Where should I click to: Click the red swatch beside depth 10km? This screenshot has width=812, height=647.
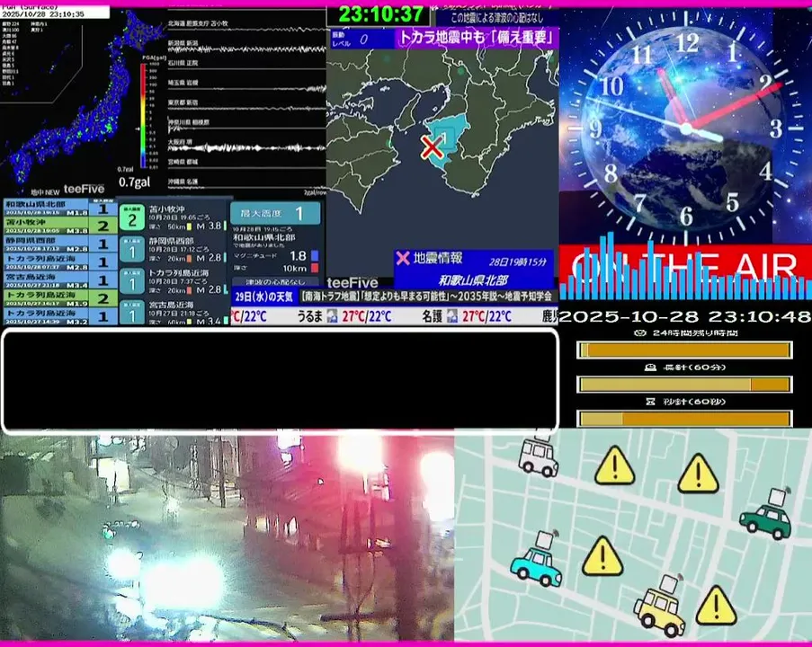pyautogui.click(x=315, y=268)
